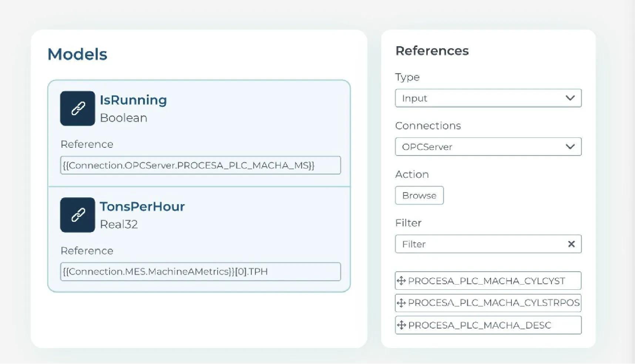Click the drag handle of PROCESA_PLC_MACHA_CYLCYST
The height and width of the screenshot is (364, 635).
click(401, 281)
